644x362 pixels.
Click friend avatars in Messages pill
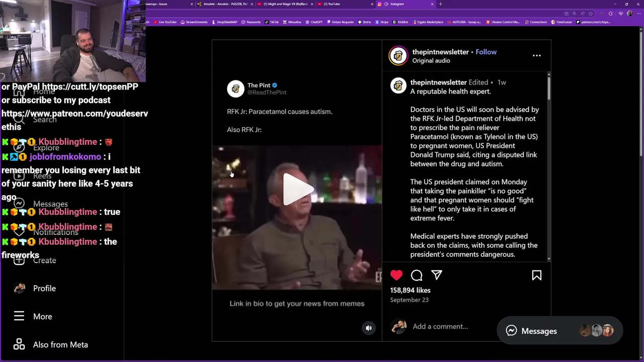click(597, 331)
